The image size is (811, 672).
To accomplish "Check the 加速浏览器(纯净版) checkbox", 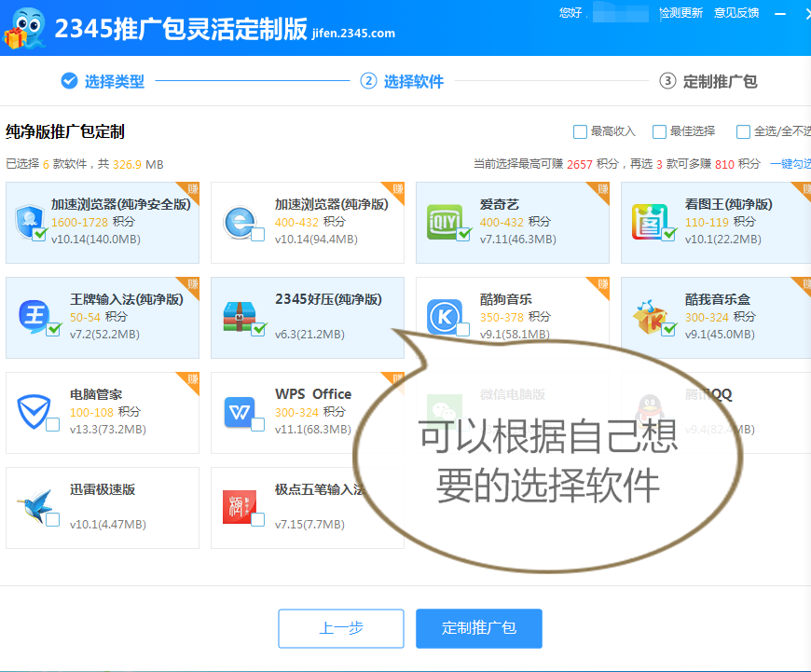I will coord(257,234).
